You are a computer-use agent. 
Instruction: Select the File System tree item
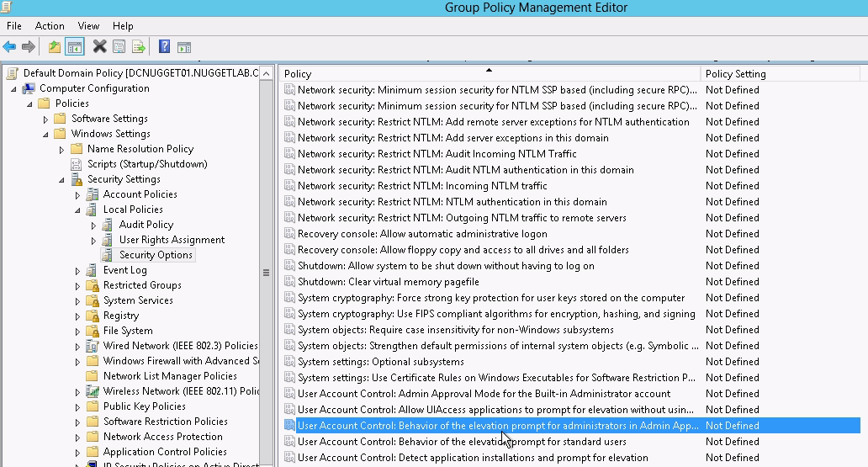tap(128, 331)
